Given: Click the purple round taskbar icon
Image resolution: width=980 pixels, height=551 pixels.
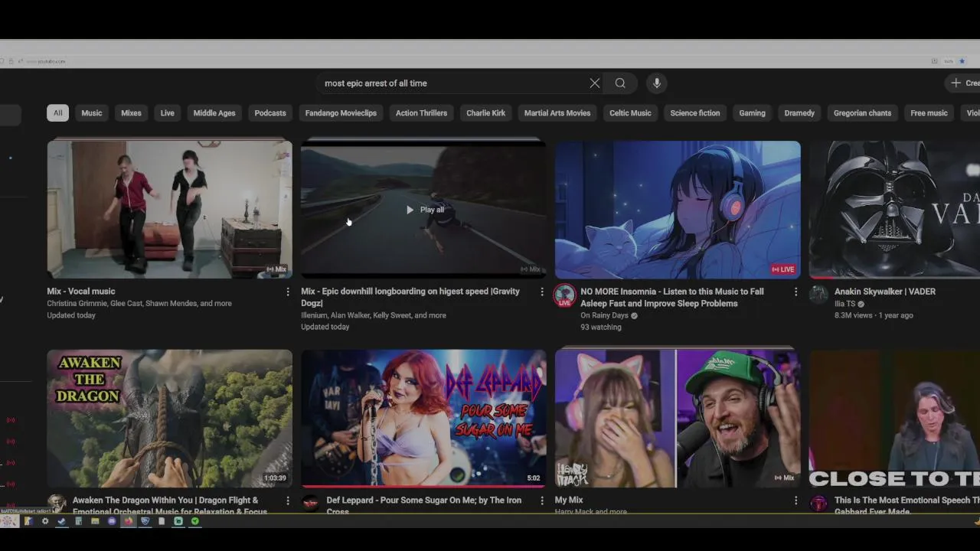Looking at the screenshot, I should tap(112, 521).
